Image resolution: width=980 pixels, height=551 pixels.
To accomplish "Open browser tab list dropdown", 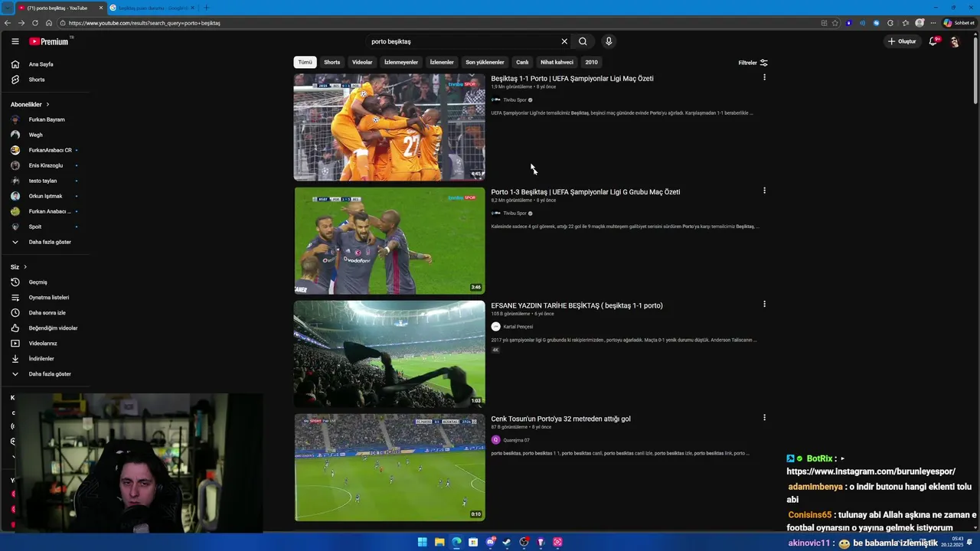I will [x=8, y=8].
